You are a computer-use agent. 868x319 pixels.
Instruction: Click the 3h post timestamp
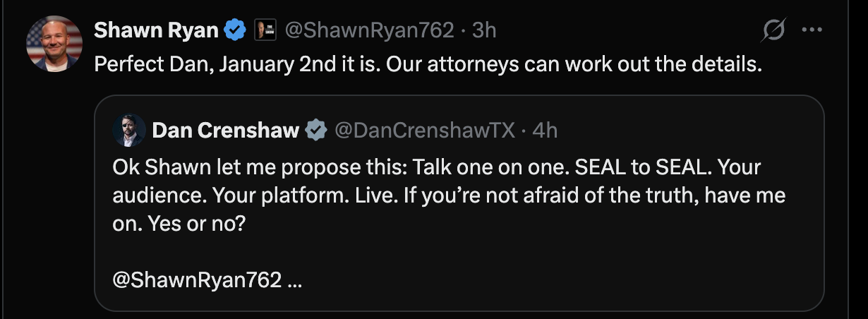click(x=484, y=30)
